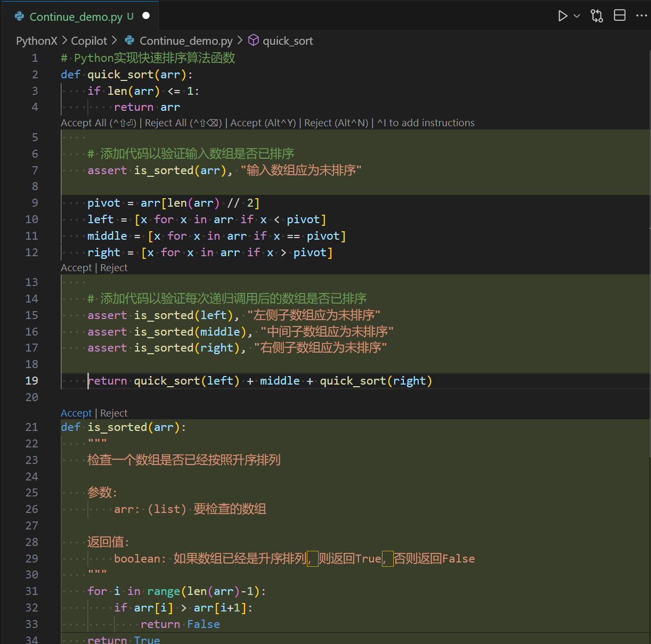Accept the diff block above line 13
The height and width of the screenshot is (644, 651).
tap(76, 268)
